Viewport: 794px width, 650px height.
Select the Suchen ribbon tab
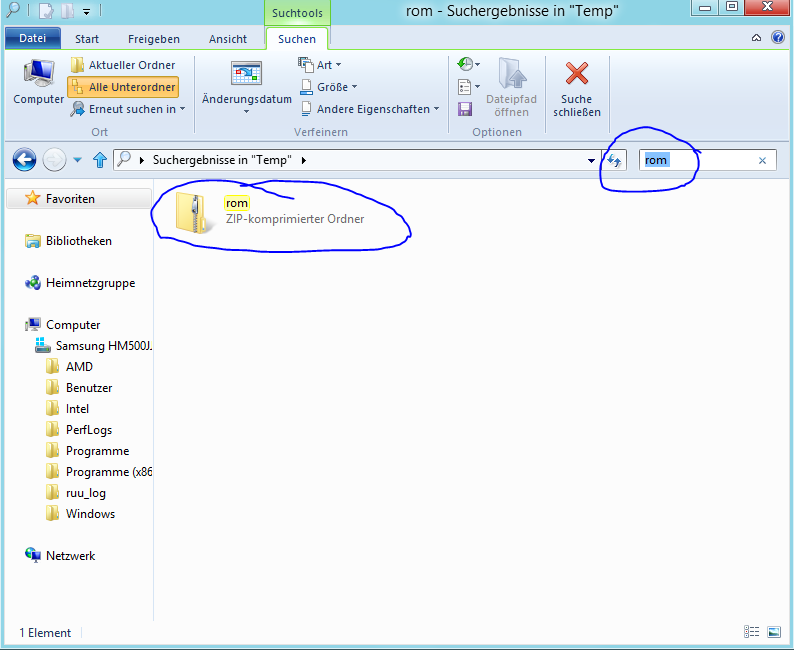click(x=297, y=39)
